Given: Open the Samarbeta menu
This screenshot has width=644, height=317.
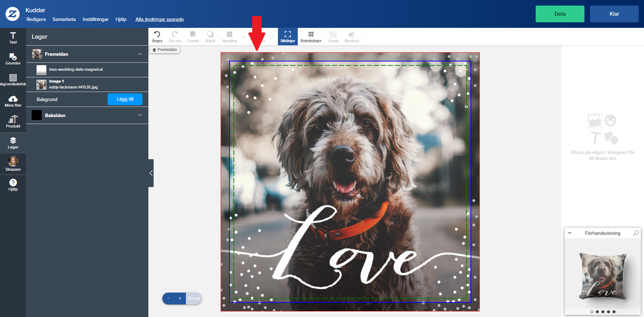Looking at the screenshot, I should click(64, 19).
